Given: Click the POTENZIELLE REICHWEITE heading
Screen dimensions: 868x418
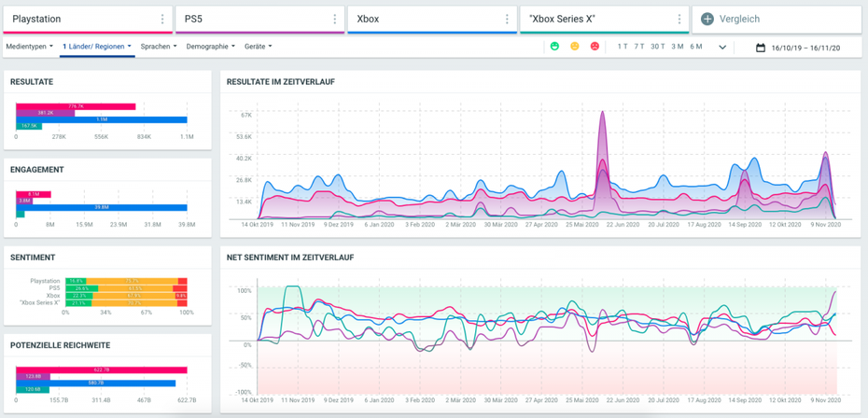Looking at the screenshot, I should coord(61,345).
